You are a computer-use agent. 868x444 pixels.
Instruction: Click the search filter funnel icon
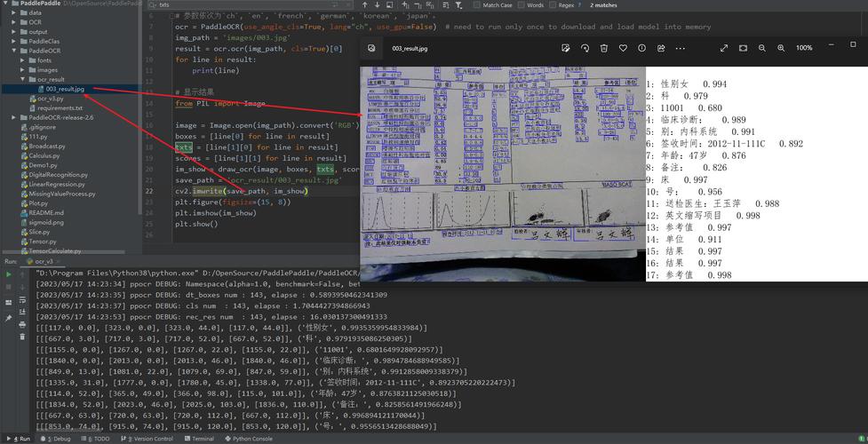point(459,5)
